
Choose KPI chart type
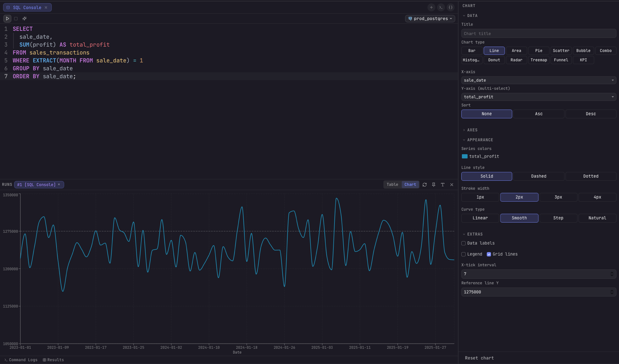coord(583,60)
